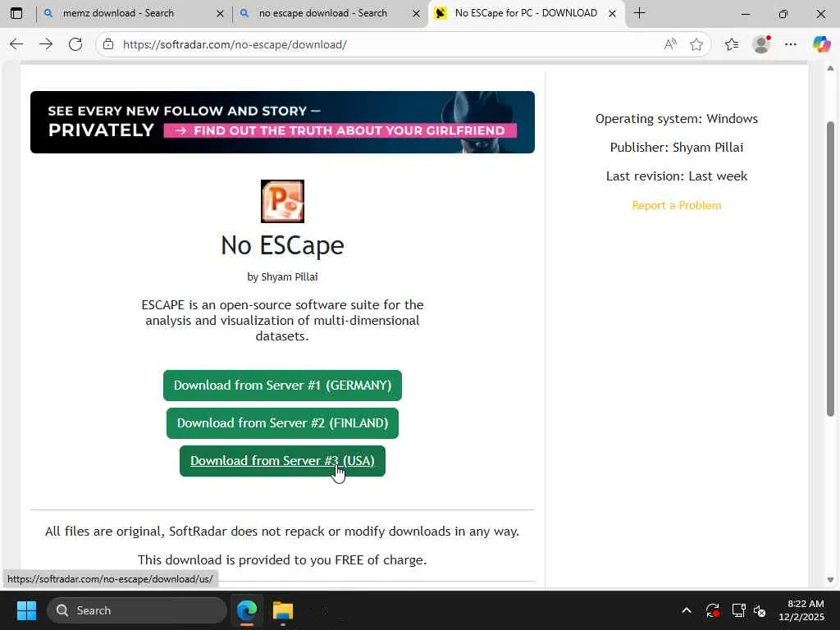Viewport: 840px width, 630px height.
Task: Open File Explorer from the taskbar
Action: [282, 610]
